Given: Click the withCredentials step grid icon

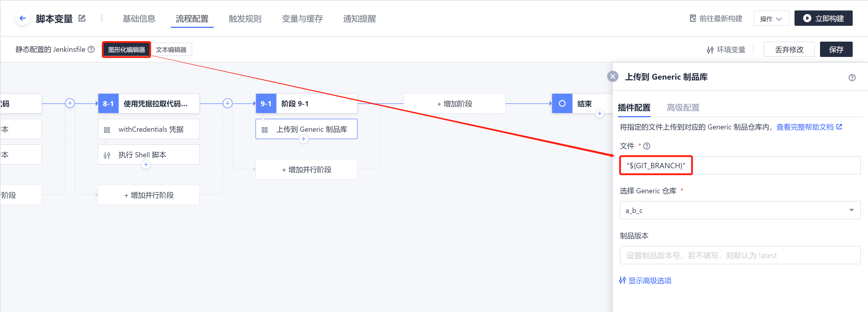Looking at the screenshot, I should click(x=107, y=130).
